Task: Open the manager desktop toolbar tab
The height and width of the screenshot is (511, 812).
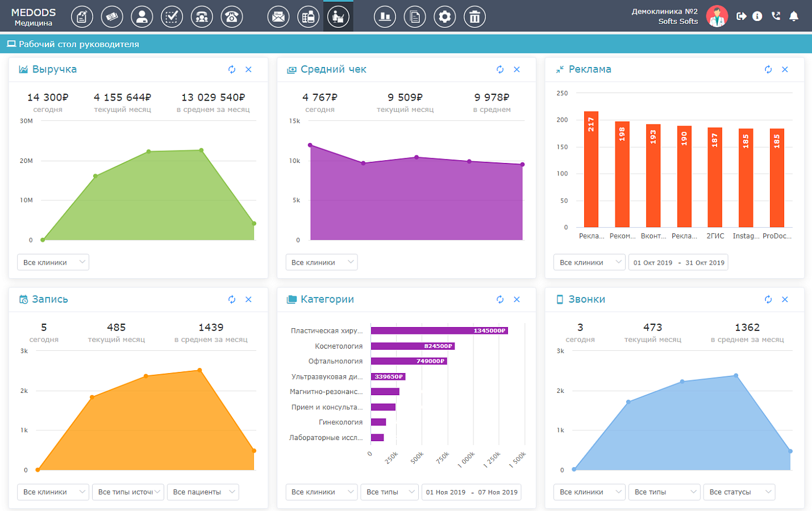Action: pyautogui.click(x=338, y=16)
